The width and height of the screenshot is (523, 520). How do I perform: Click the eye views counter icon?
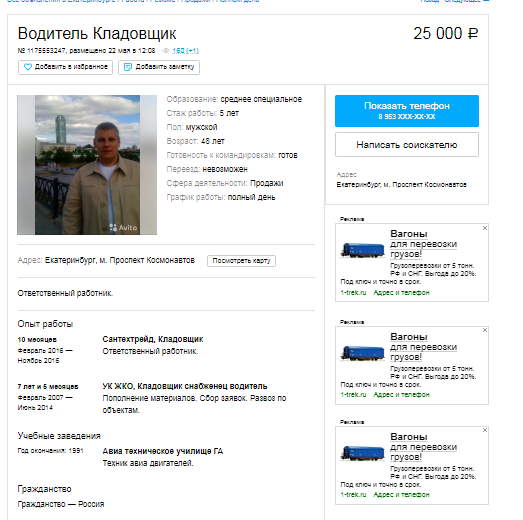click(x=166, y=51)
